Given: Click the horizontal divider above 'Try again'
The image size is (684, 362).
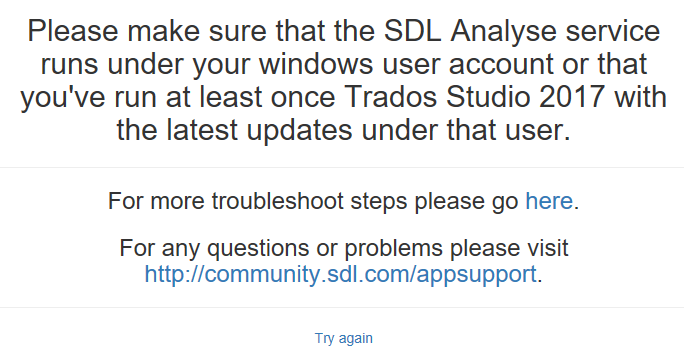Looking at the screenshot, I should click(342, 307).
